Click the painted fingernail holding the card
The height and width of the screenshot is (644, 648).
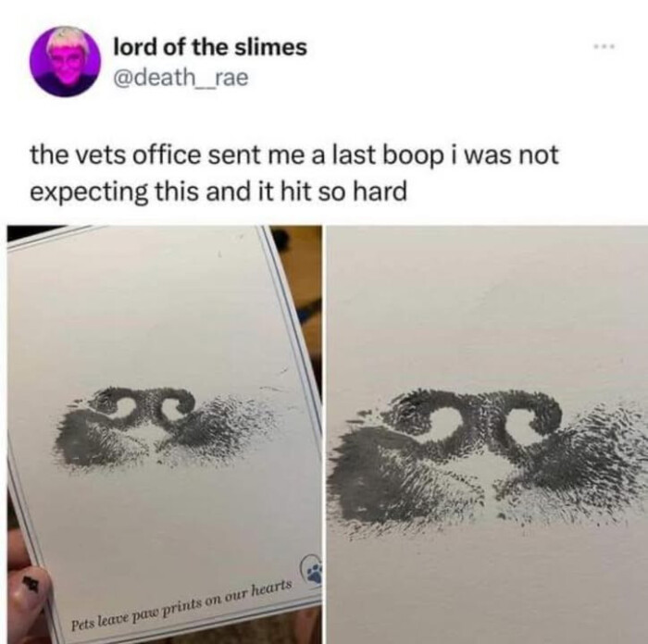(27, 589)
